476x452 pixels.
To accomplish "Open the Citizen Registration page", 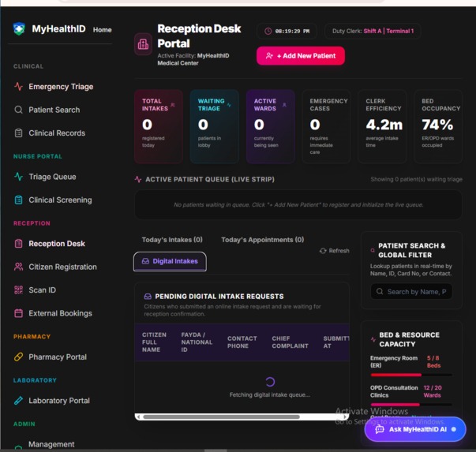I will click(x=63, y=267).
